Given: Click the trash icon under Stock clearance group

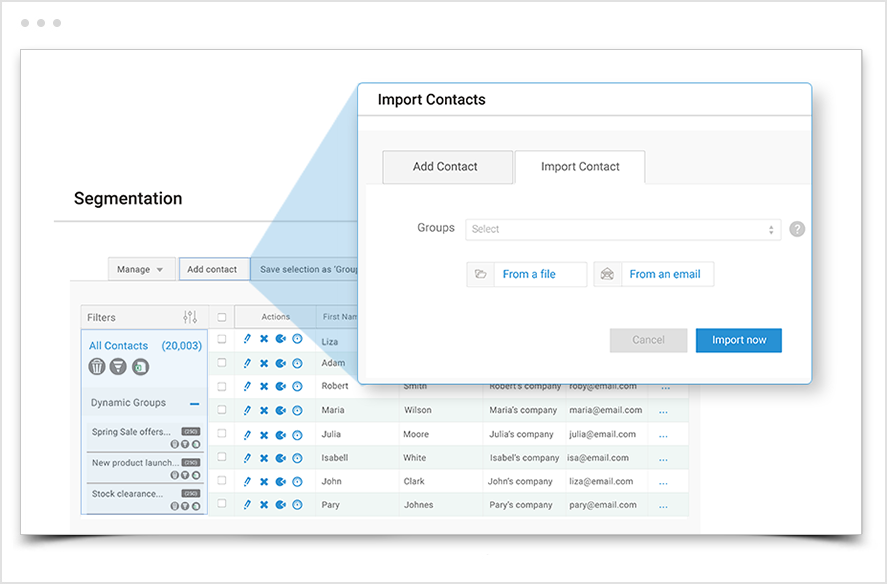Looking at the screenshot, I should coord(175,506).
